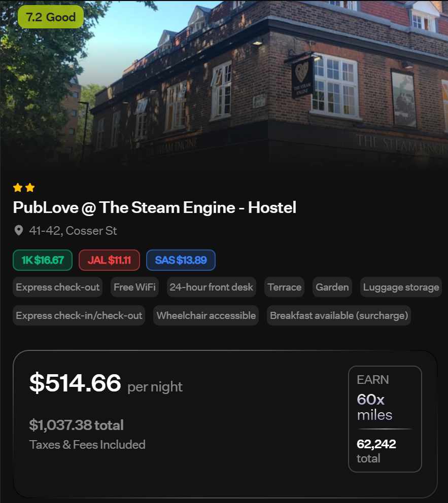448x503 pixels.
Task: Click the Terrace amenity tag
Action: pyautogui.click(x=284, y=287)
